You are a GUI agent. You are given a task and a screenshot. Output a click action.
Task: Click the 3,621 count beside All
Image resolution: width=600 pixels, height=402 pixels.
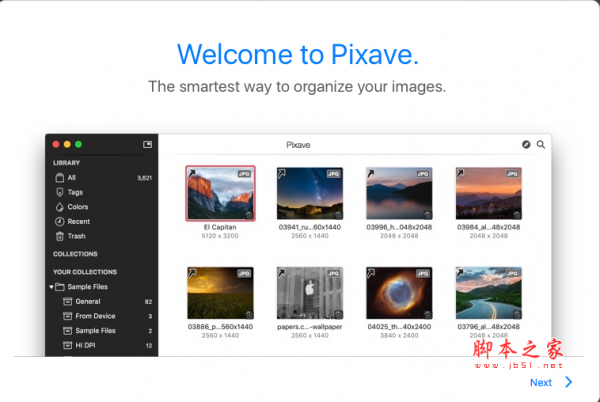pyautogui.click(x=145, y=178)
